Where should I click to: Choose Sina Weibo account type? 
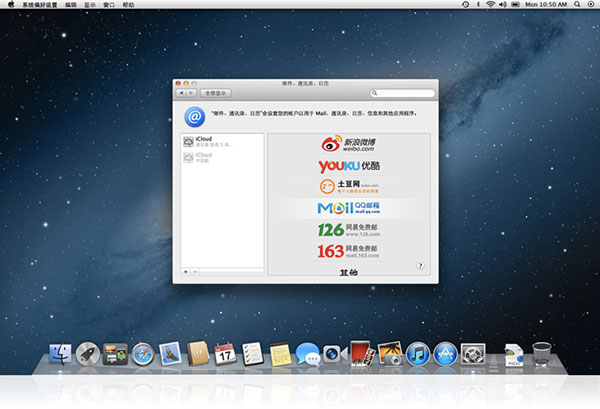pyautogui.click(x=349, y=143)
